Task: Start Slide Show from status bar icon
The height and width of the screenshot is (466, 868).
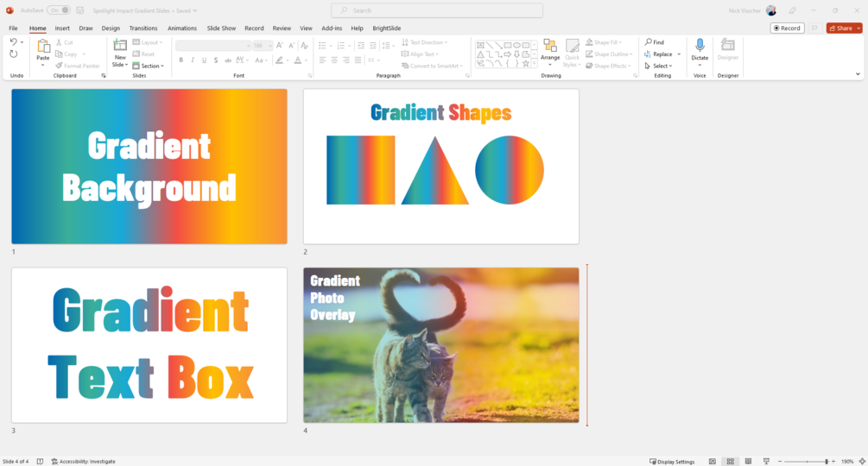Action: (x=766, y=461)
